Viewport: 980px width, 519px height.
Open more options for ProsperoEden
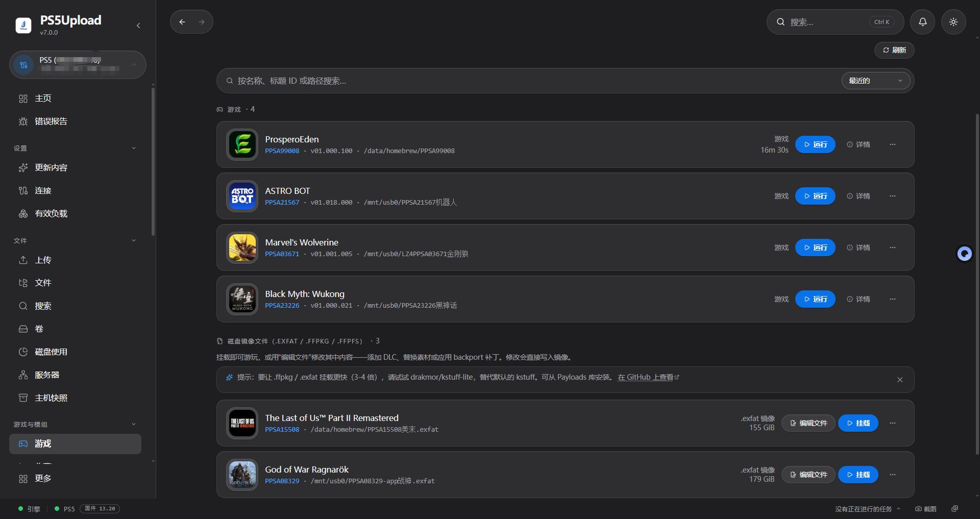[893, 144]
